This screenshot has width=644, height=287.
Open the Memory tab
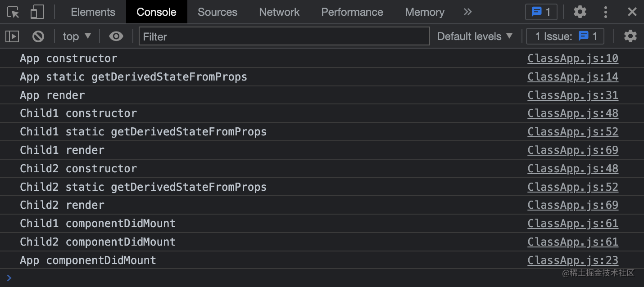(425, 12)
